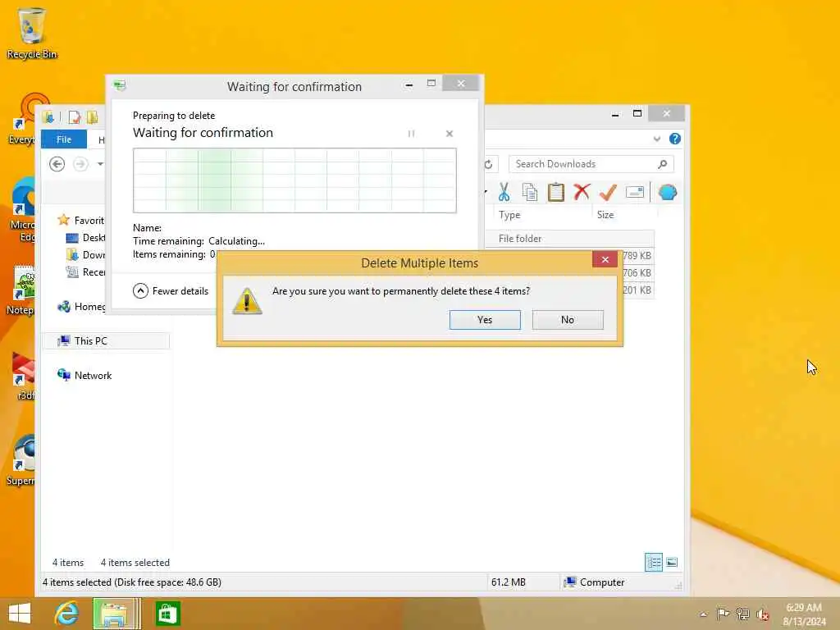Launch Internet Explorer from taskbar
Image resolution: width=840 pixels, height=630 pixels.
[66, 614]
